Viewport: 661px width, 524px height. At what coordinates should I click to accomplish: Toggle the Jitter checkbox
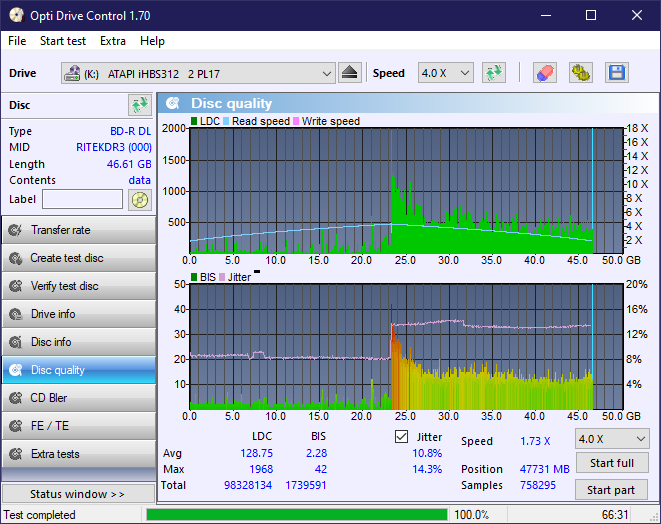(401, 437)
